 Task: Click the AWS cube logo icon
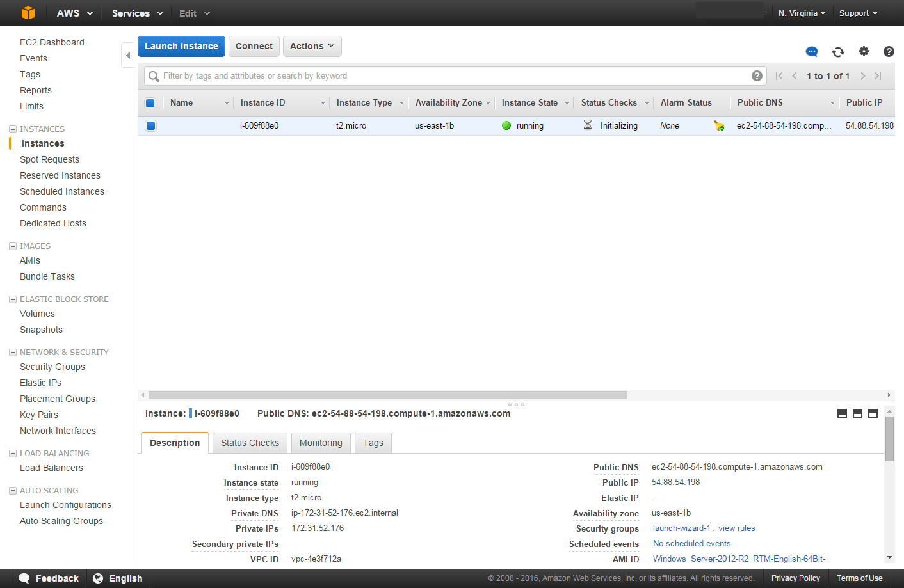click(28, 13)
